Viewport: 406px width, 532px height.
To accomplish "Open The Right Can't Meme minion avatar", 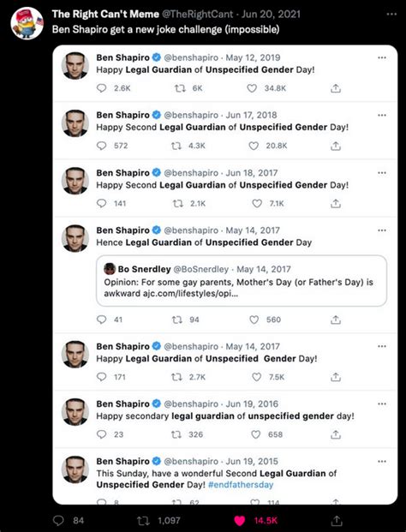I will click(27, 23).
